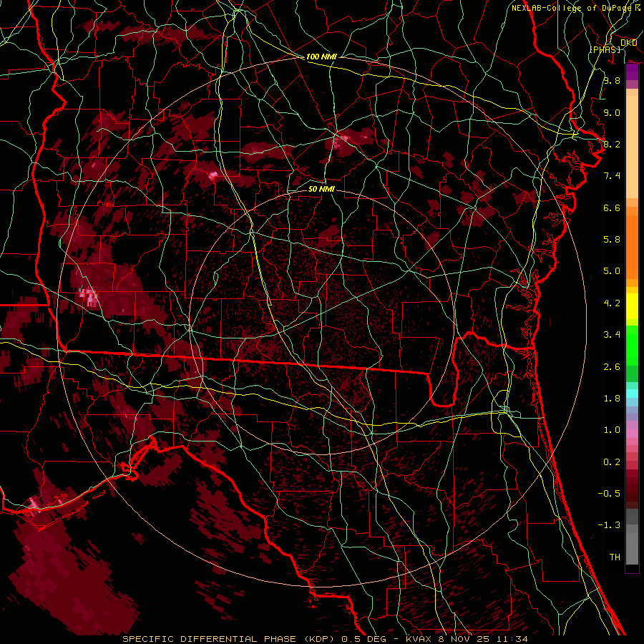The image size is (644, 644).
Task: Pick the purple segment atop the color bar
Action: [x=632, y=72]
